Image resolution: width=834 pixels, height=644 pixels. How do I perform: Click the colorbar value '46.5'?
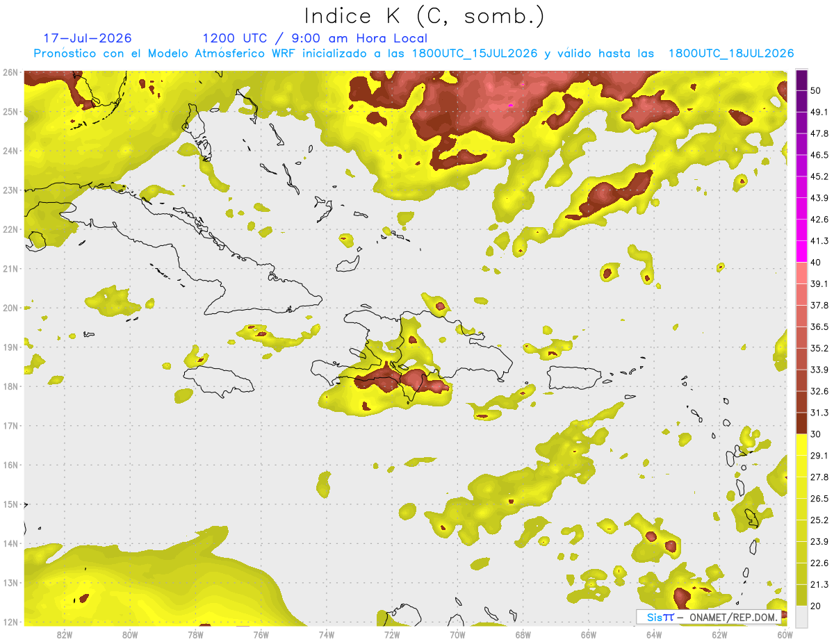click(819, 155)
